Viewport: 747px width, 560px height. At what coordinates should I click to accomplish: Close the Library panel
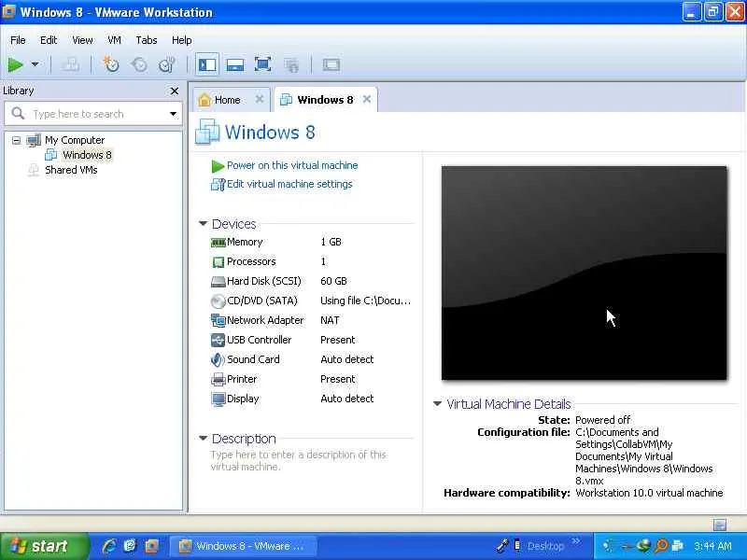click(175, 91)
